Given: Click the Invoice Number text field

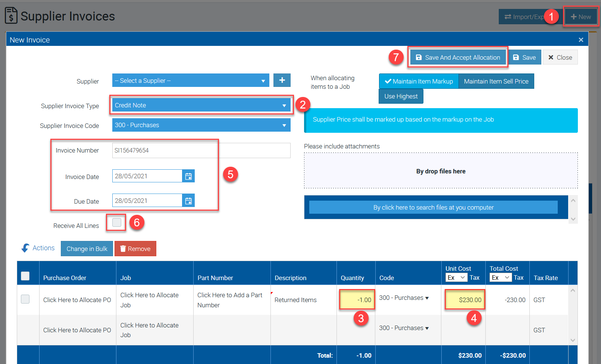Looking at the screenshot, I should (201, 151).
